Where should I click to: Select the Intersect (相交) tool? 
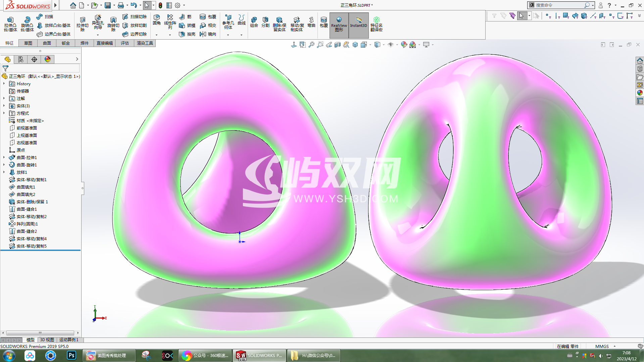(208, 25)
